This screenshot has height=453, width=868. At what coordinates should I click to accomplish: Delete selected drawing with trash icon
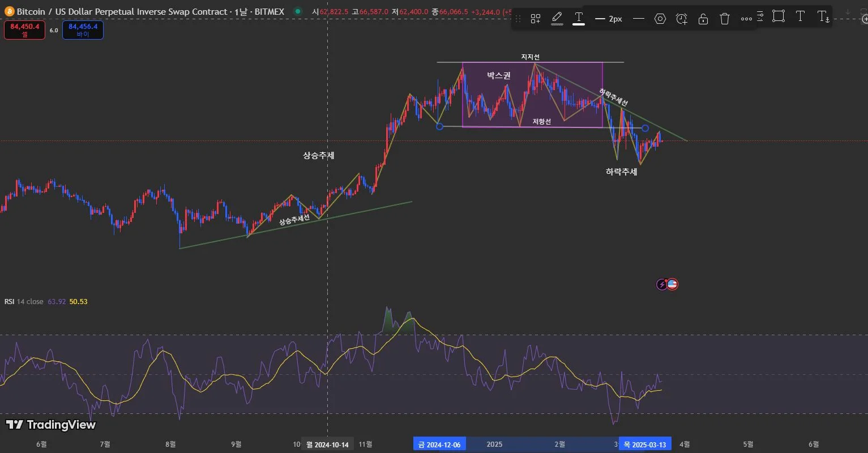click(725, 19)
